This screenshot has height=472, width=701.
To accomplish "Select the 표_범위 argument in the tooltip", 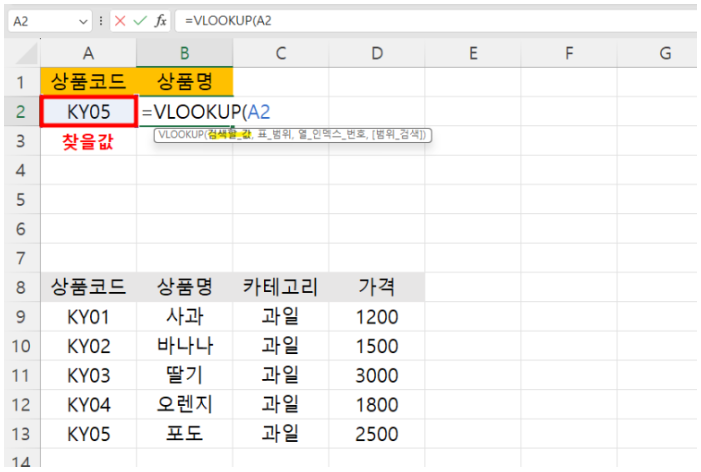I will (x=270, y=134).
